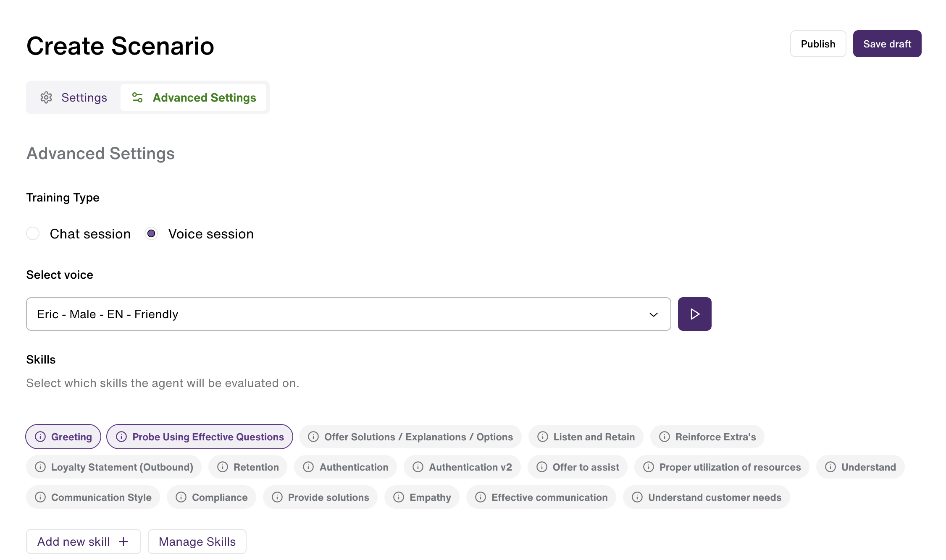This screenshot has height=560, width=946.
Task: Open the Eric - Male - EN - Friendly combo box
Action: click(x=348, y=314)
